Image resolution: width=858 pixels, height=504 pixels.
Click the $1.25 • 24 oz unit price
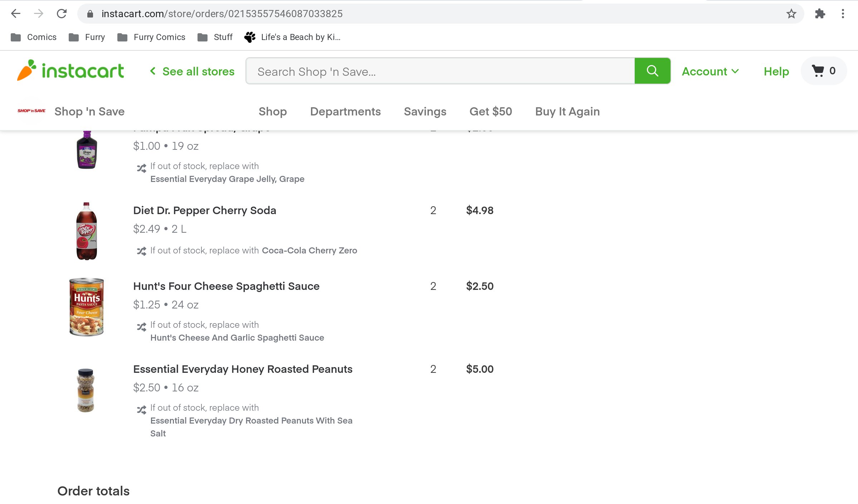pyautogui.click(x=166, y=305)
